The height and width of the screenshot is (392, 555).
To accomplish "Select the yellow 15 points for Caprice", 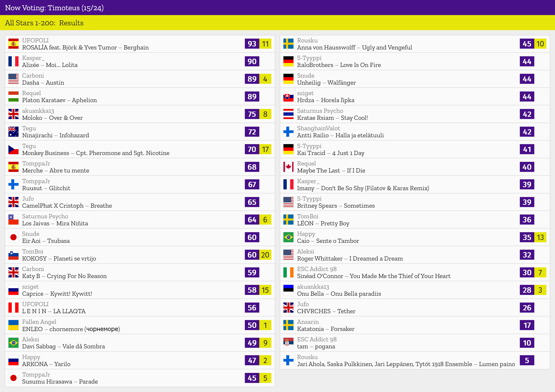I will 265,290.
